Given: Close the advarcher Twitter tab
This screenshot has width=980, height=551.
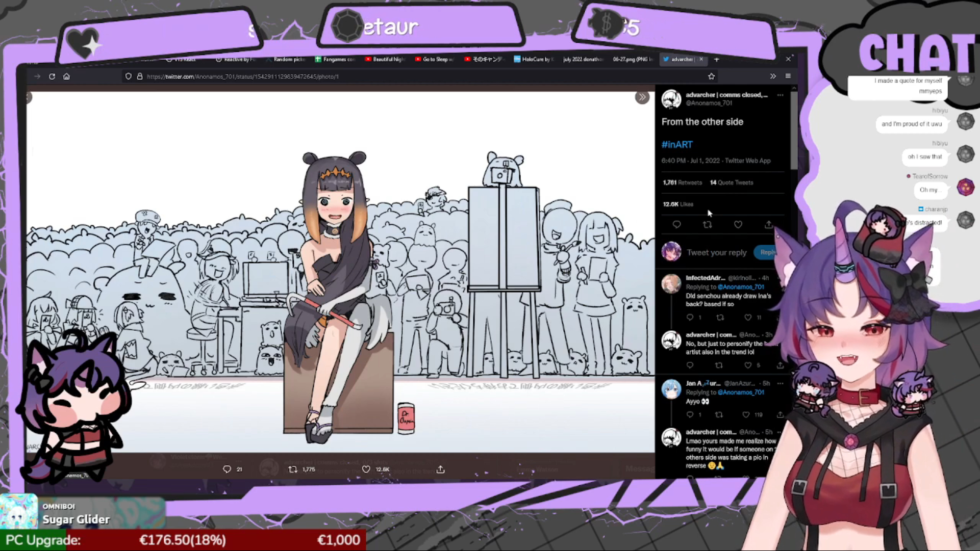Looking at the screenshot, I should [x=701, y=60].
